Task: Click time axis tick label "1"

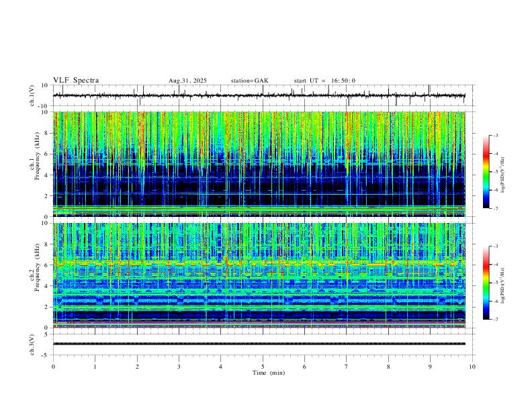Action: pyautogui.click(x=95, y=367)
